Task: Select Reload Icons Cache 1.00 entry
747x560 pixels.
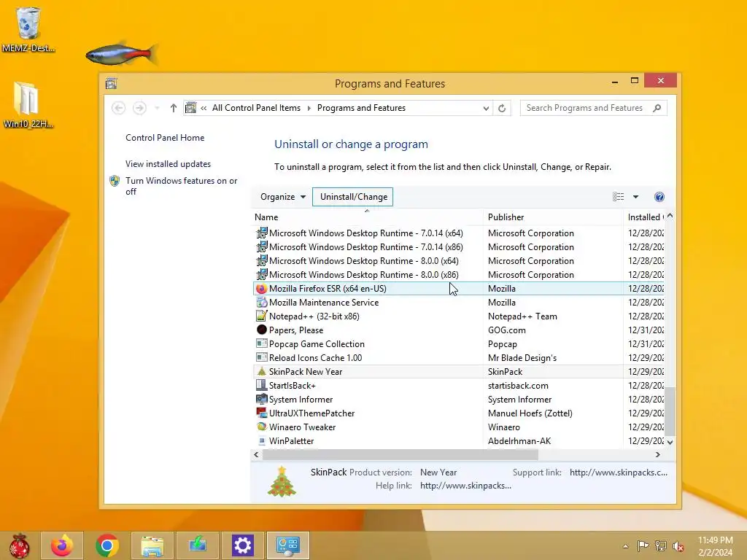Action: [x=315, y=357]
